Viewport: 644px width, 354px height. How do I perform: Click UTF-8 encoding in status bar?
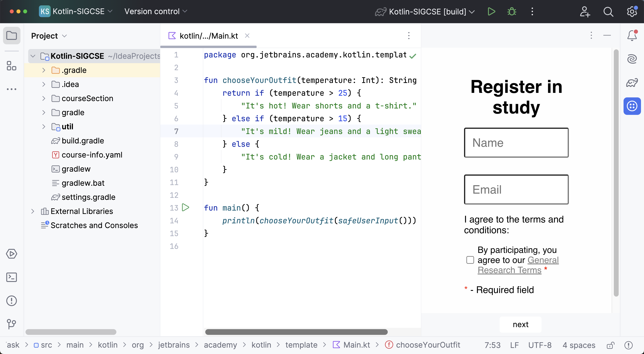540,345
